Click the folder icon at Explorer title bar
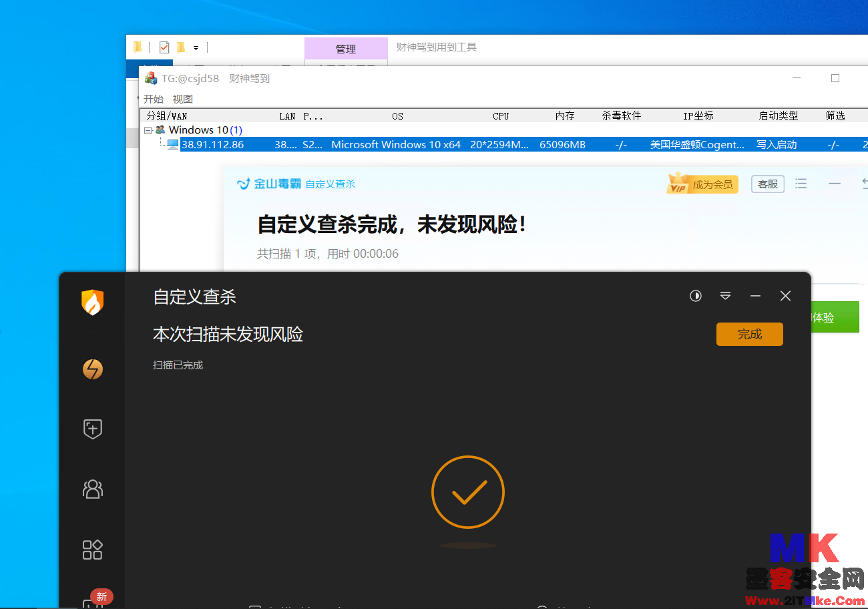The image size is (868, 609). 137,47
